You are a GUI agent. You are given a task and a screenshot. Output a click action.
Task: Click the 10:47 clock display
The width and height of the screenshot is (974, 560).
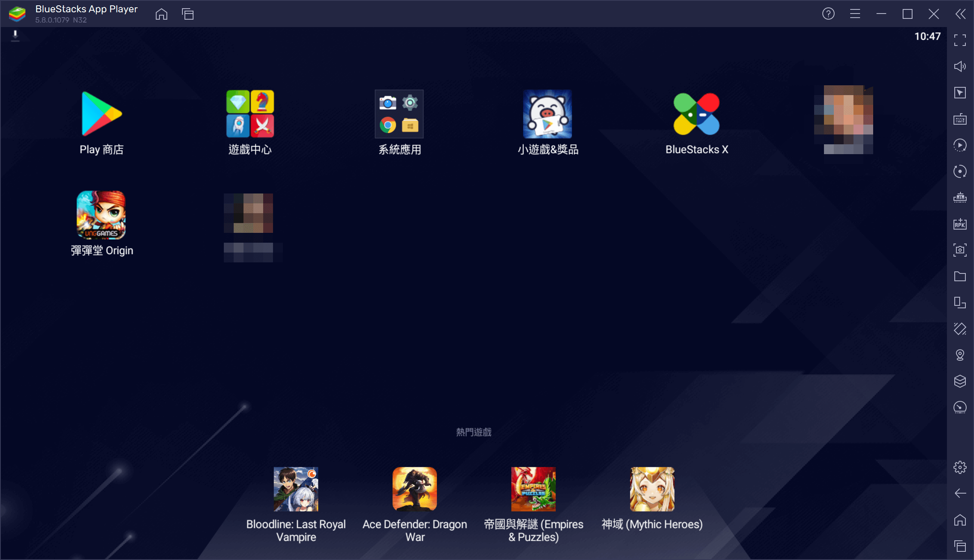tap(927, 36)
